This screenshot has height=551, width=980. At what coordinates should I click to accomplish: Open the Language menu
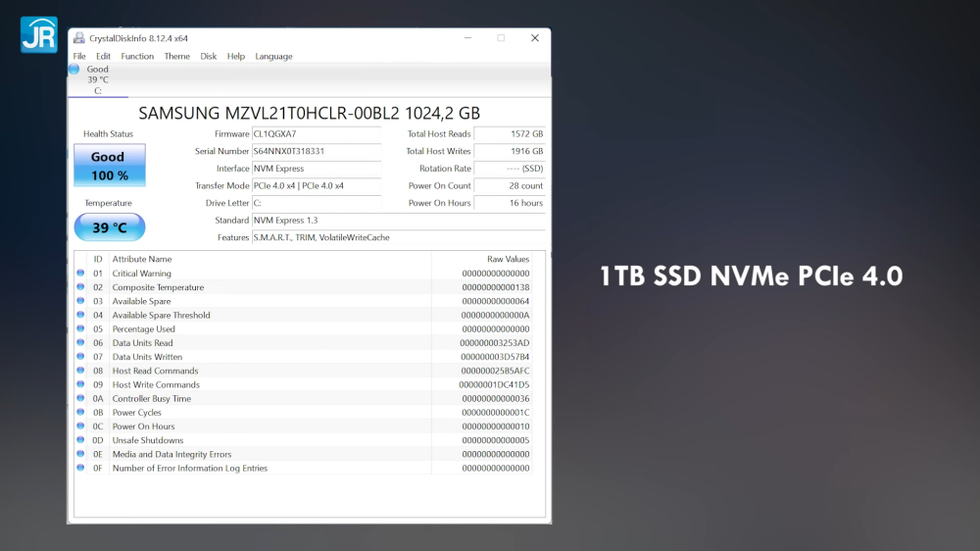pyautogui.click(x=273, y=56)
